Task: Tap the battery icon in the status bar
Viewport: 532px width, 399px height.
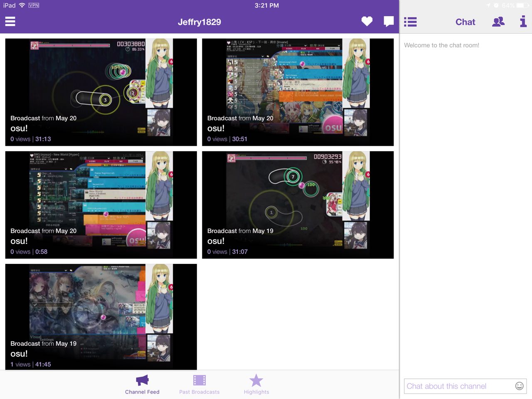Action: (x=522, y=5)
